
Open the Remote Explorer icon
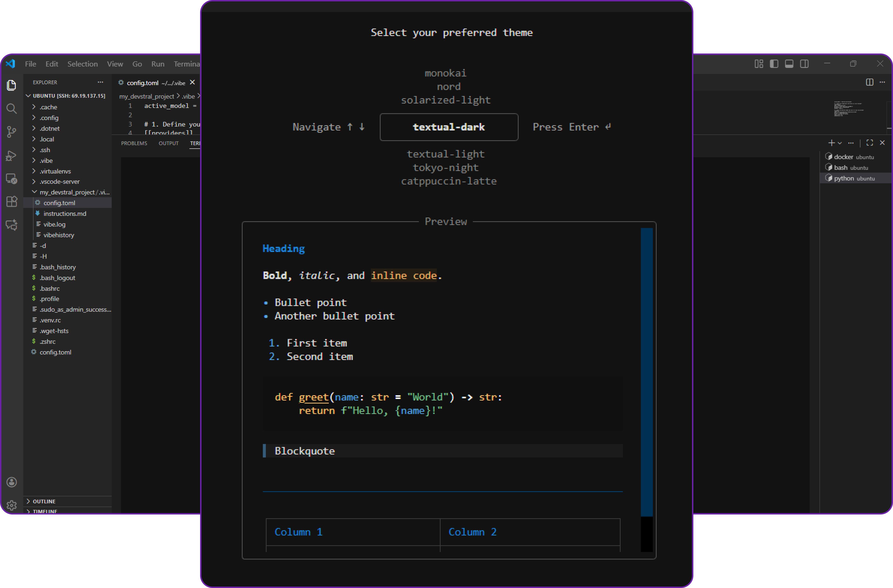click(12, 178)
